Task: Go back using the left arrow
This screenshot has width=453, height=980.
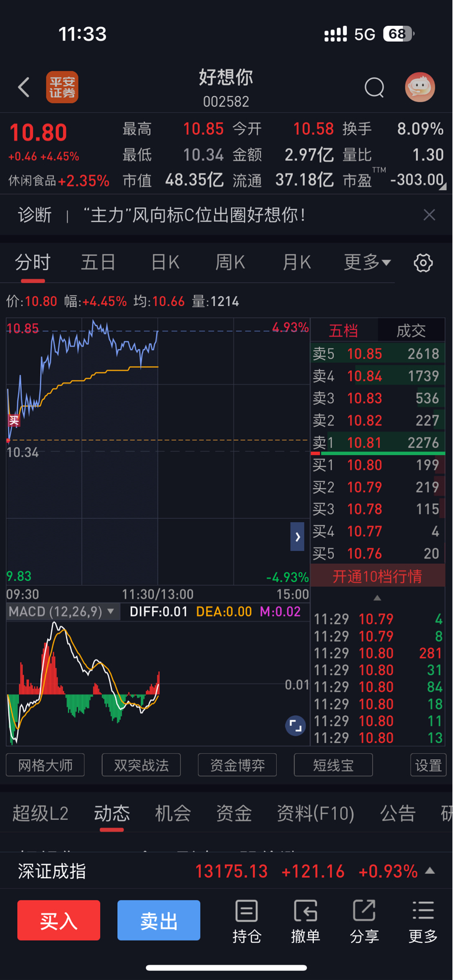Action: click(24, 88)
